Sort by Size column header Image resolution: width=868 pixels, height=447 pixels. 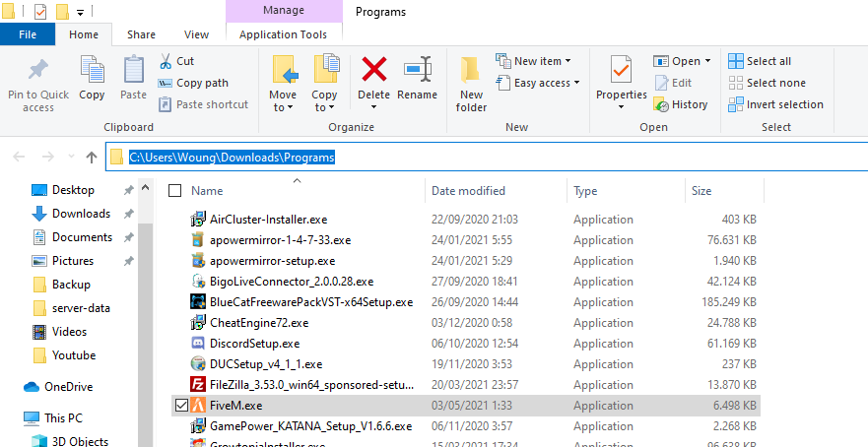701,191
